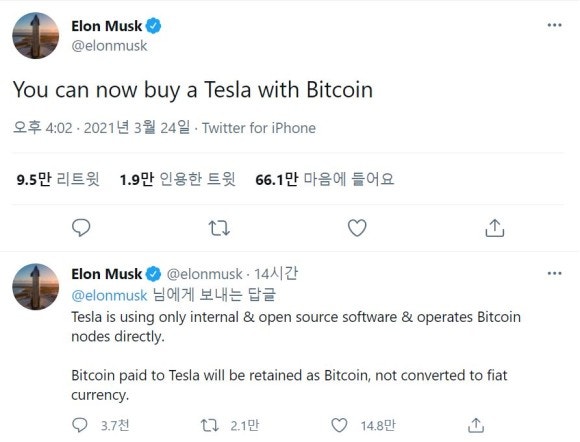Open the blue @elonmusk mention in reply

(109, 296)
